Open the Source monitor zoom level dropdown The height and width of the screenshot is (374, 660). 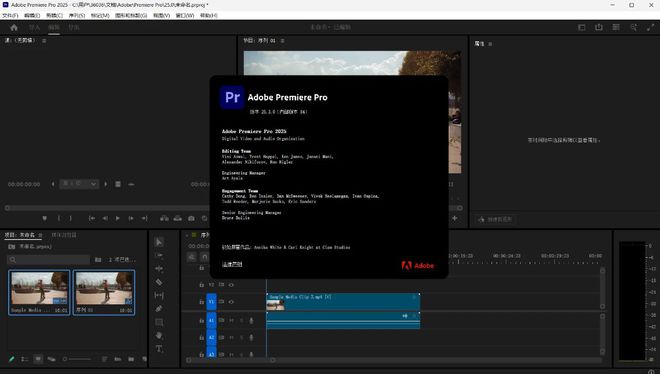79,184
